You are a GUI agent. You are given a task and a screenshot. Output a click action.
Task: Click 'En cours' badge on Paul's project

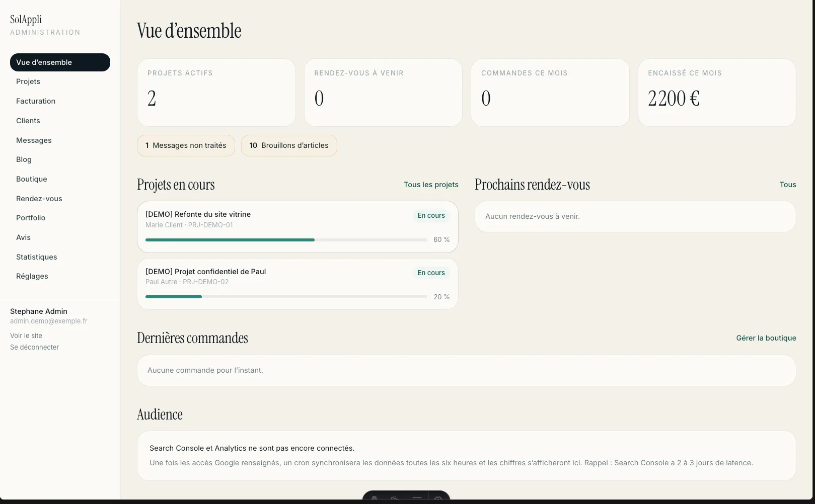click(431, 273)
